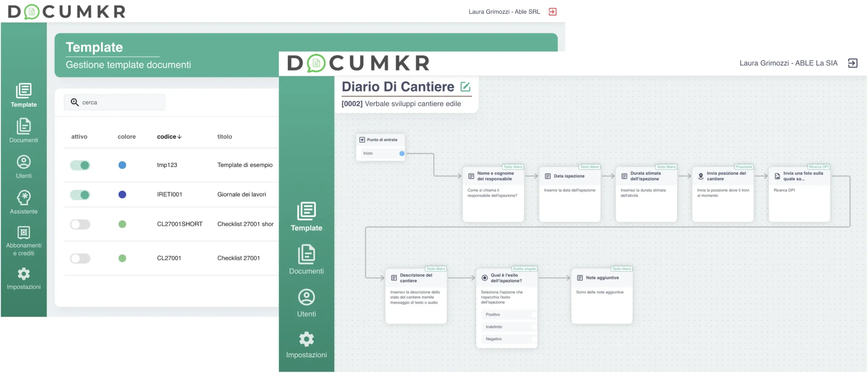Open Documenti in back window sidebar
Screen dimensions: 868x373
tap(24, 130)
